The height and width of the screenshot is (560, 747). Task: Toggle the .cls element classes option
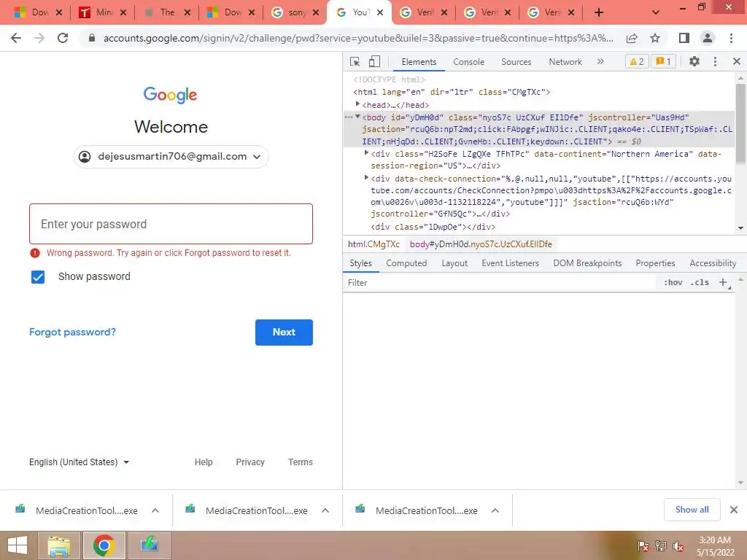coord(700,282)
